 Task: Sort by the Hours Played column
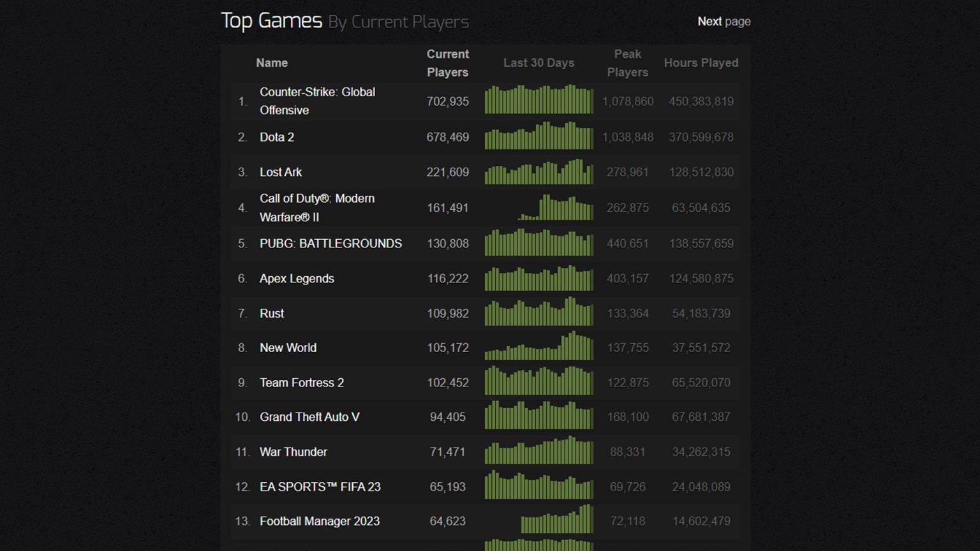click(701, 63)
